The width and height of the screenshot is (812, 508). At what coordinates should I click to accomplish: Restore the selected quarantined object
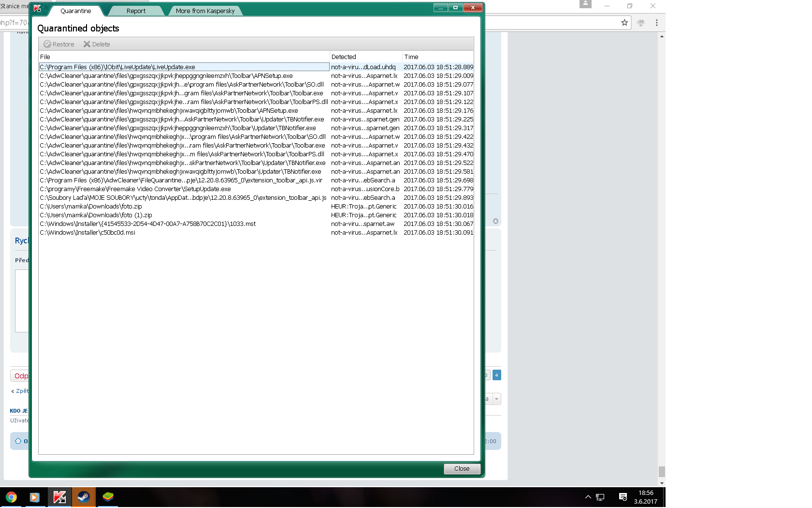59,44
